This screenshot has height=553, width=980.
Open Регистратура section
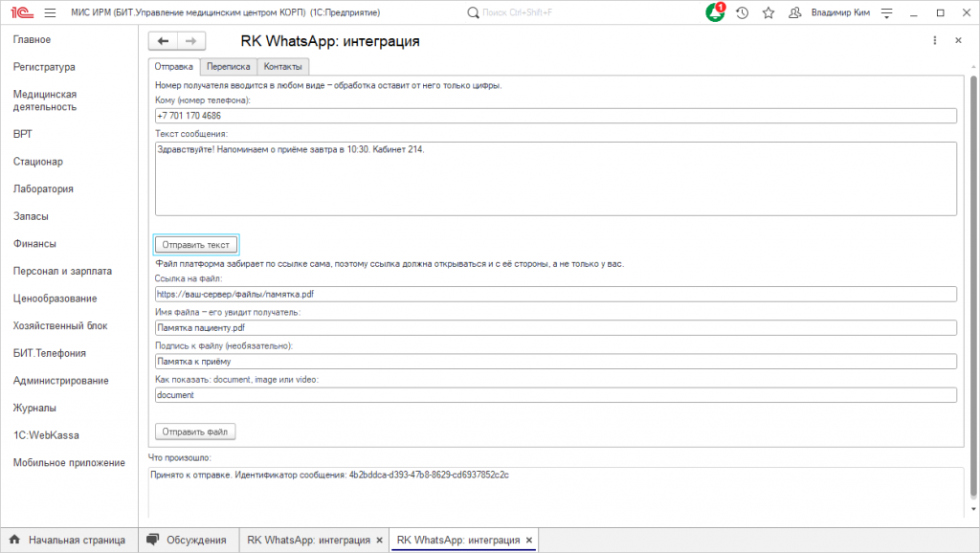tap(44, 67)
